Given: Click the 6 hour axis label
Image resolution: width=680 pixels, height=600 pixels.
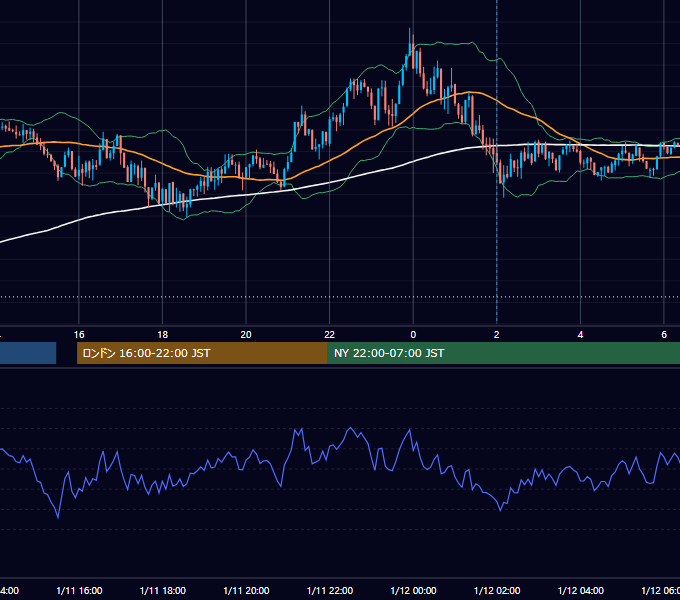Looking at the screenshot, I should point(664,335).
